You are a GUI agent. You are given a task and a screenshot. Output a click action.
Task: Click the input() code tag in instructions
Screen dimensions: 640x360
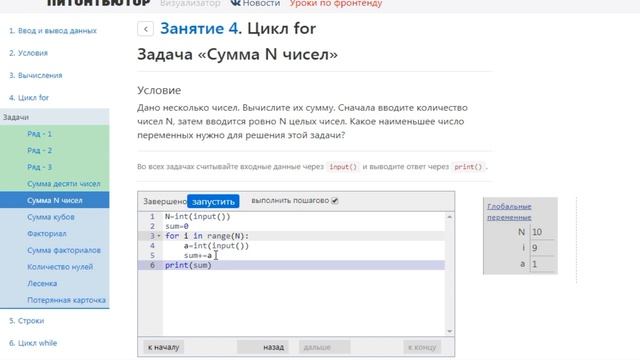[343, 167]
